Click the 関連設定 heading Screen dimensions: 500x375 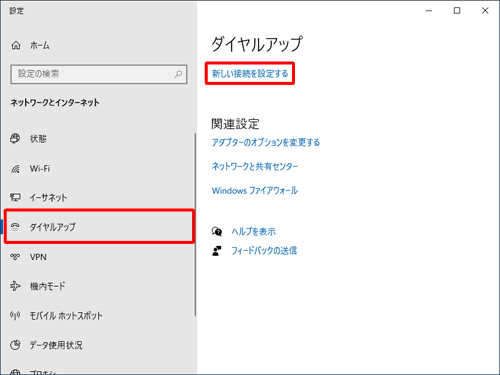[x=235, y=124]
